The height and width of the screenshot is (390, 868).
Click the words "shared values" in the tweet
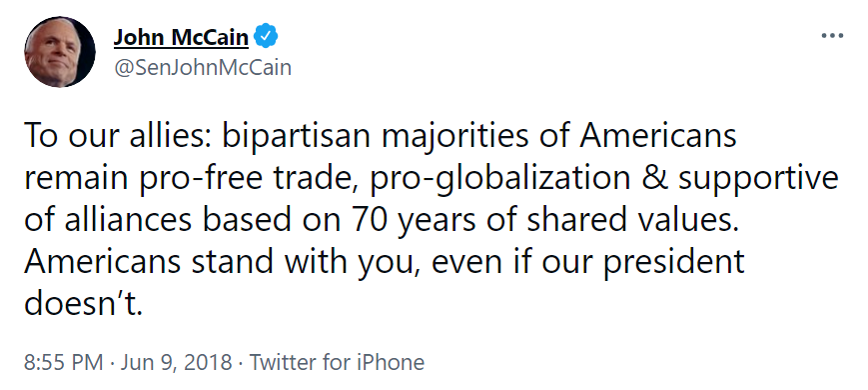tap(632, 220)
